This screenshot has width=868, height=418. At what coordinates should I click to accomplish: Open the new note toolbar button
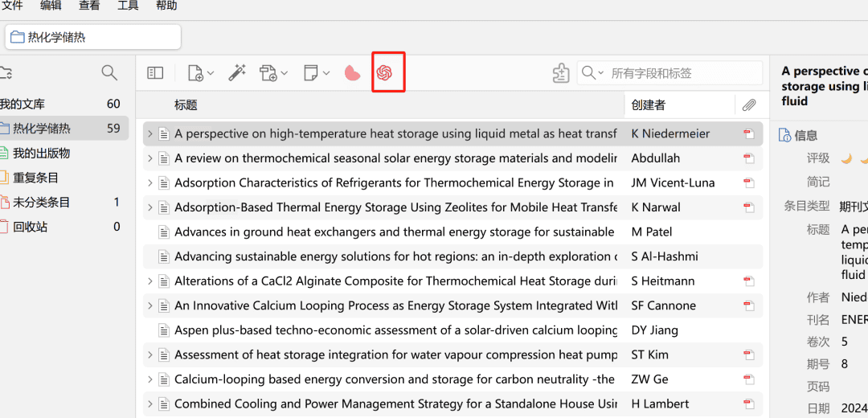311,73
